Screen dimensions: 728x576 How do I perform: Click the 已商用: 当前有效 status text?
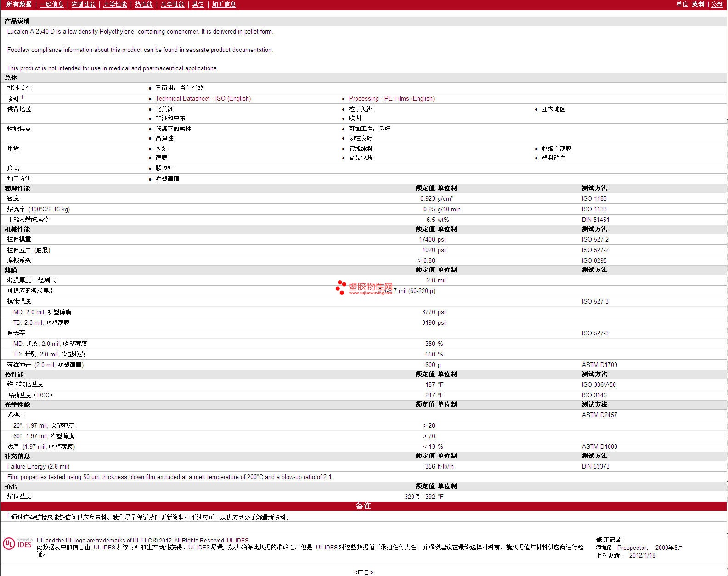pos(179,88)
